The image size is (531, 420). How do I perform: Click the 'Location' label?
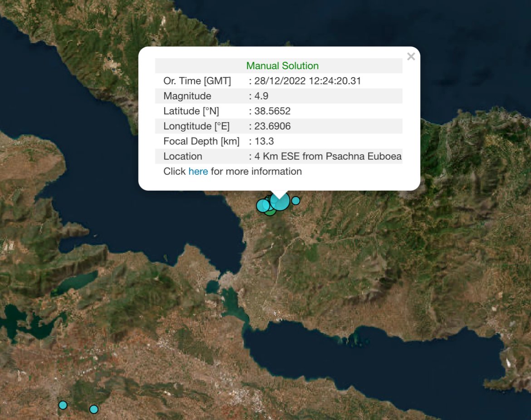[183, 157]
